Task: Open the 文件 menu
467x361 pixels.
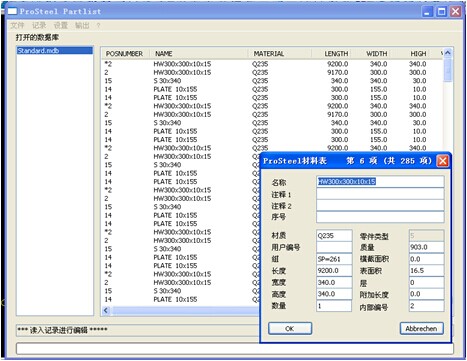Action: [x=17, y=25]
